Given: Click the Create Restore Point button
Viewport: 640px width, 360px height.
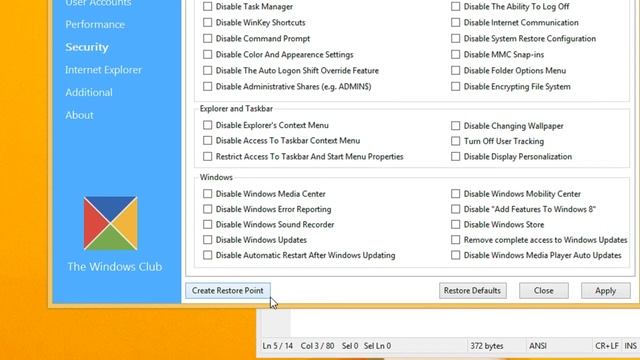Looking at the screenshot, I should click(228, 291).
